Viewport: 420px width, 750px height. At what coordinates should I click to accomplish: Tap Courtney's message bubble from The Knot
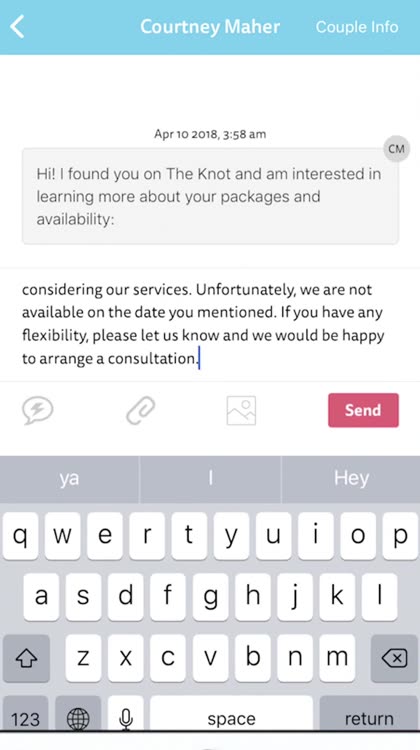[210, 196]
